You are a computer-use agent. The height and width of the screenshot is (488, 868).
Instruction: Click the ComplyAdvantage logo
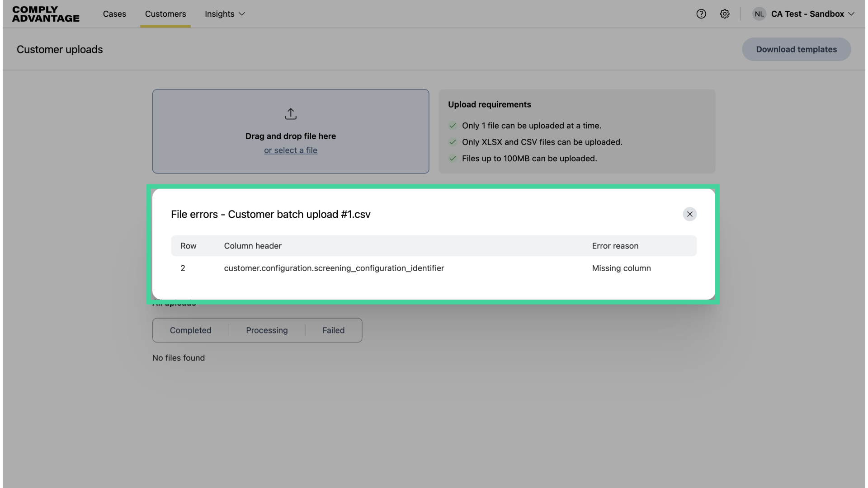click(x=45, y=14)
